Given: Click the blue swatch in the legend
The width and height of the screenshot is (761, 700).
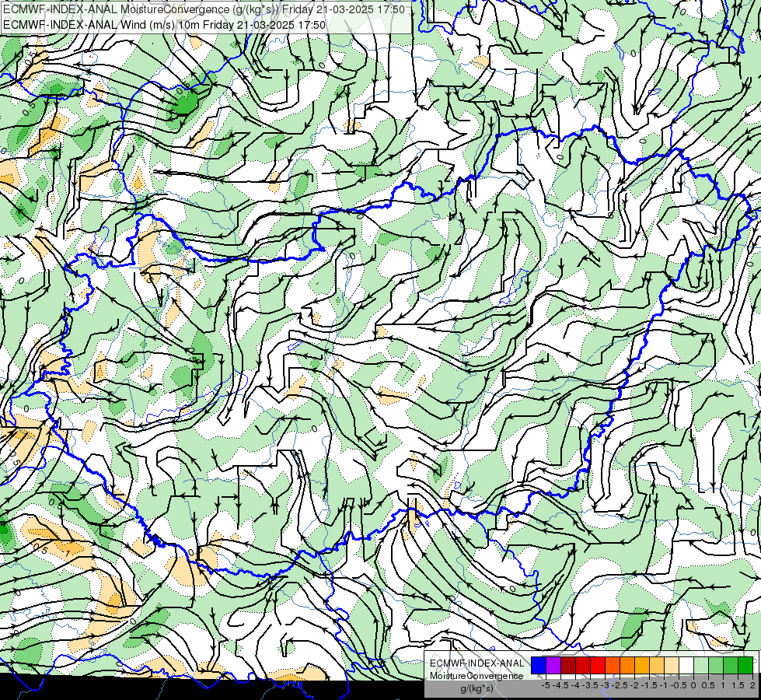Looking at the screenshot, I should [x=539, y=665].
